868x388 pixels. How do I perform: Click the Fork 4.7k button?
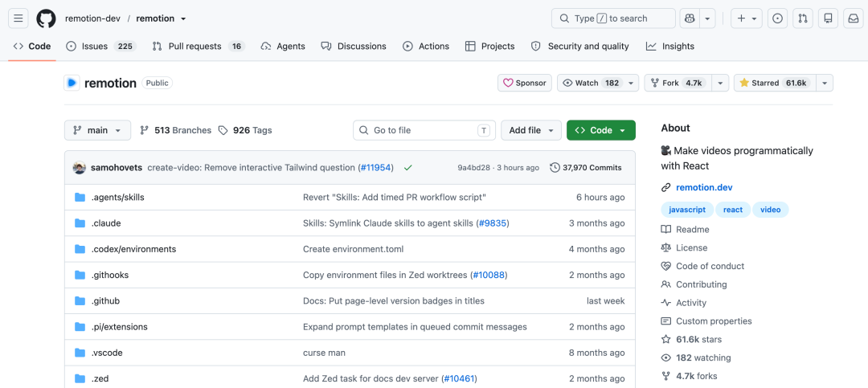(678, 83)
